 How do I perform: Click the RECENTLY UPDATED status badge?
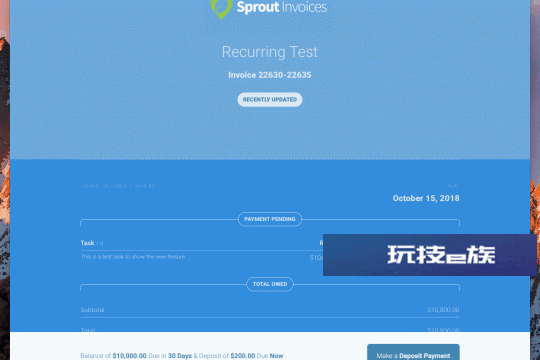click(x=270, y=100)
